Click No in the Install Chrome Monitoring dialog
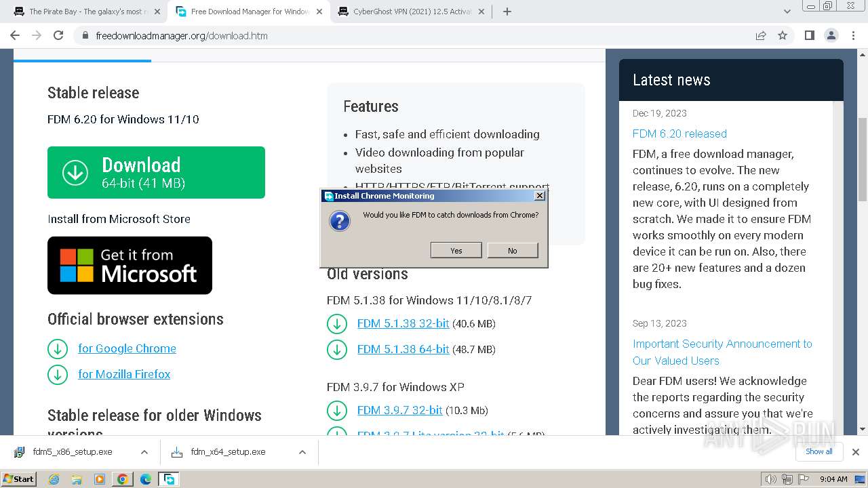The image size is (868, 488). pyautogui.click(x=512, y=250)
